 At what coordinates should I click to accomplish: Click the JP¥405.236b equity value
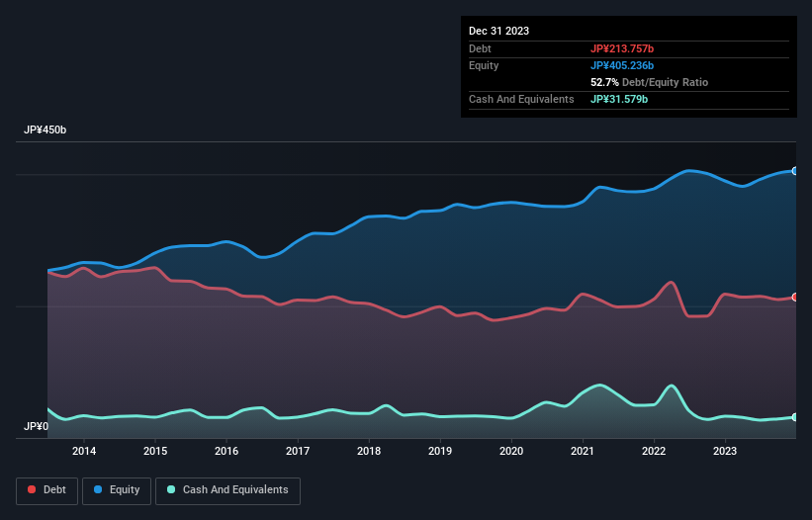coord(622,65)
